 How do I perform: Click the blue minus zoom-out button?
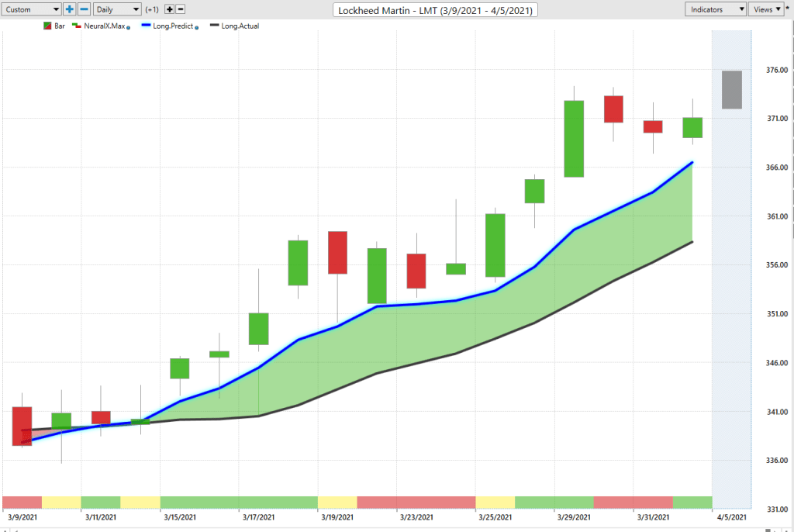[84, 9]
